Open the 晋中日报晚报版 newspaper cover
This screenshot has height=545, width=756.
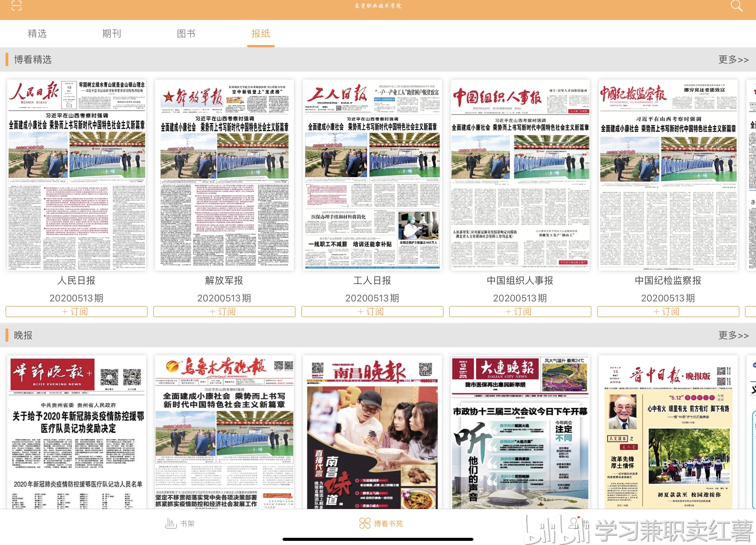668,432
